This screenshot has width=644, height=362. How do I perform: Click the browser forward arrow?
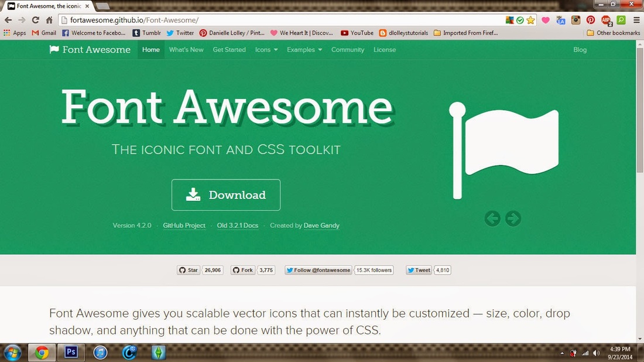click(22, 20)
